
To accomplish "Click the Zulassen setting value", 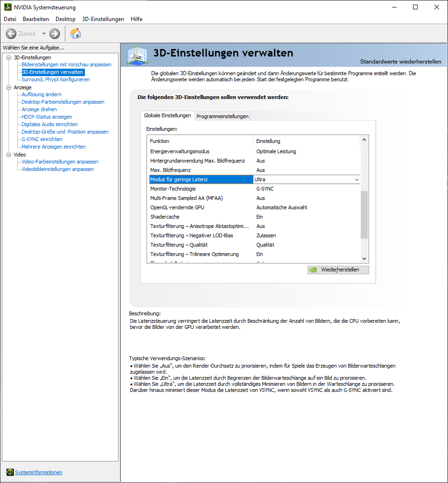I will (x=266, y=235).
